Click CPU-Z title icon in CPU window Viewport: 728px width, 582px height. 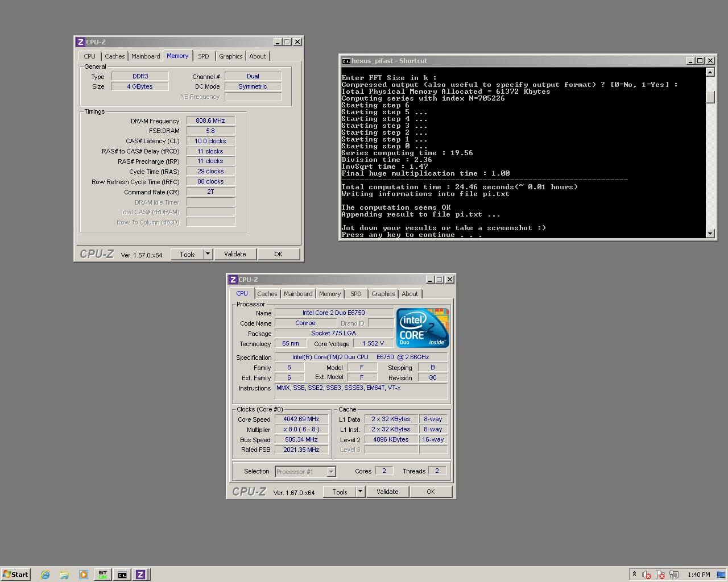[x=233, y=280]
